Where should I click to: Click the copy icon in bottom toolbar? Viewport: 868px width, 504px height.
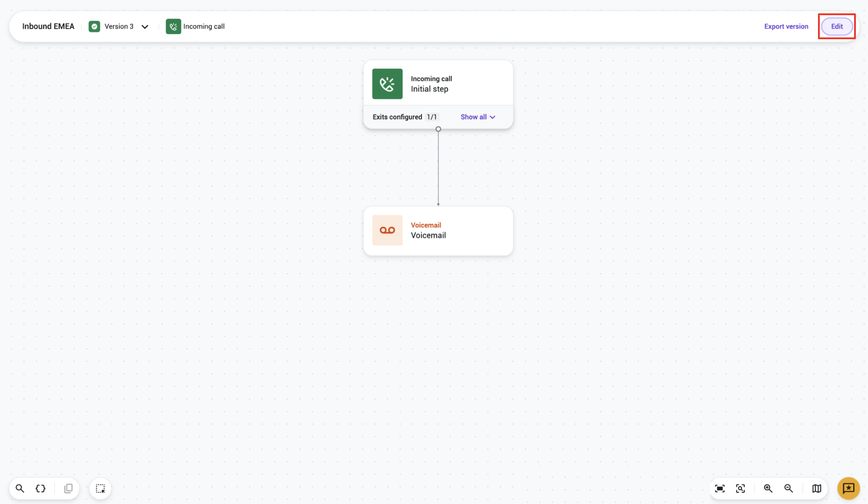[x=68, y=488]
